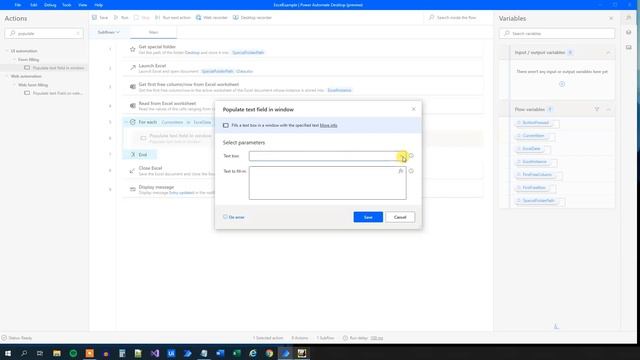This screenshot has height=360, width=640.
Task: Open the More info link in dialog
Action: pos(329,125)
